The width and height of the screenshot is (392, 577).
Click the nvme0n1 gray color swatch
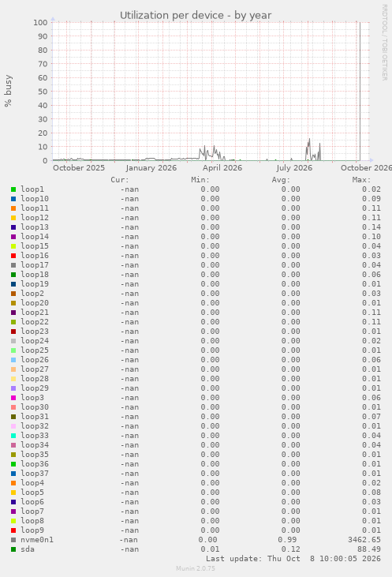[x=13, y=540]
